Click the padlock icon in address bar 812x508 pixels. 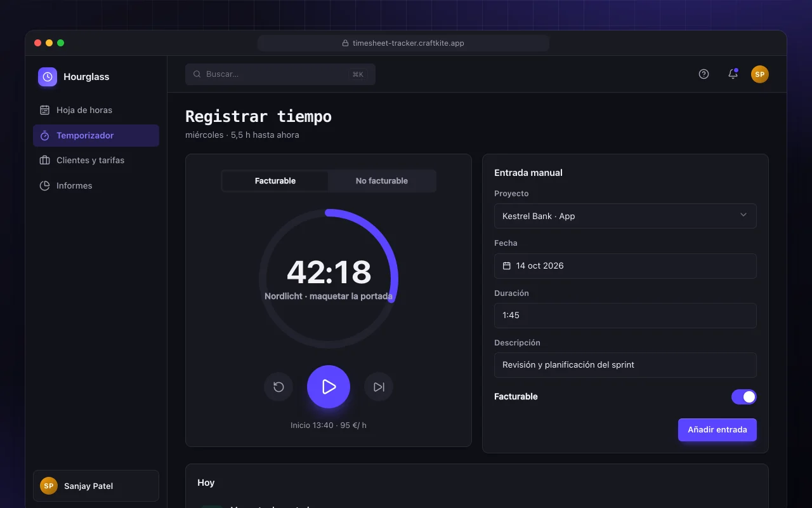pos(346,43)
